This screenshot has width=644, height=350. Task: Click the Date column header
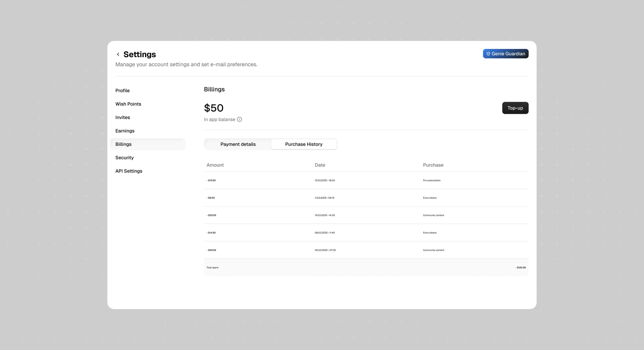(320, 165)
